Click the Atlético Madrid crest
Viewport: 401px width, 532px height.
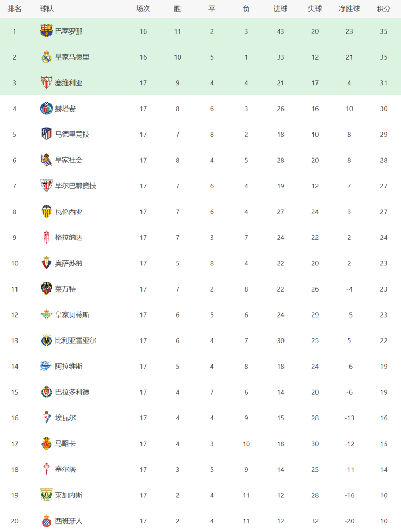(x=46, y=135)
